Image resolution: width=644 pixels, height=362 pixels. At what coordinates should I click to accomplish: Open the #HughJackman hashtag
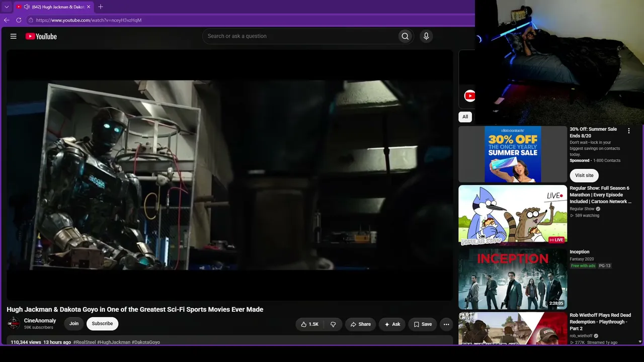[114, 342]
